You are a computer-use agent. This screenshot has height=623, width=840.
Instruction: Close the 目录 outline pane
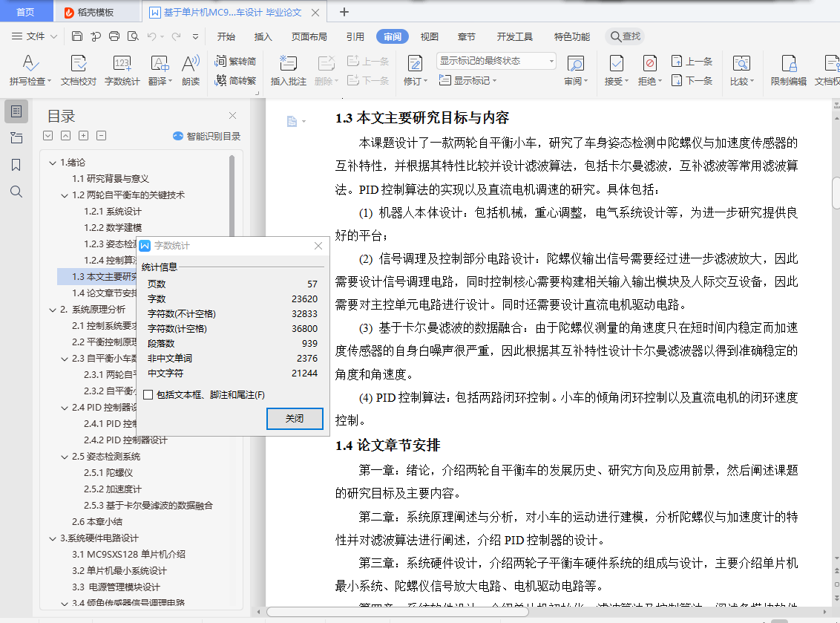[232, 115]
